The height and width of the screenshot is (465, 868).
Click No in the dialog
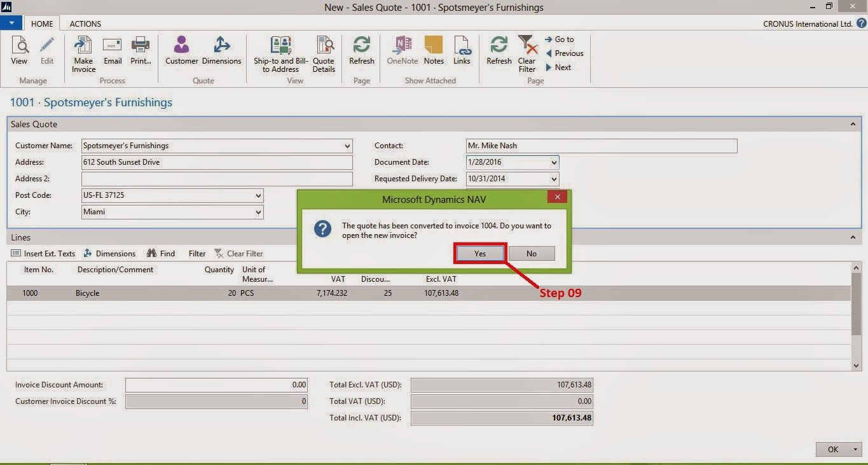tap(532, 253)
